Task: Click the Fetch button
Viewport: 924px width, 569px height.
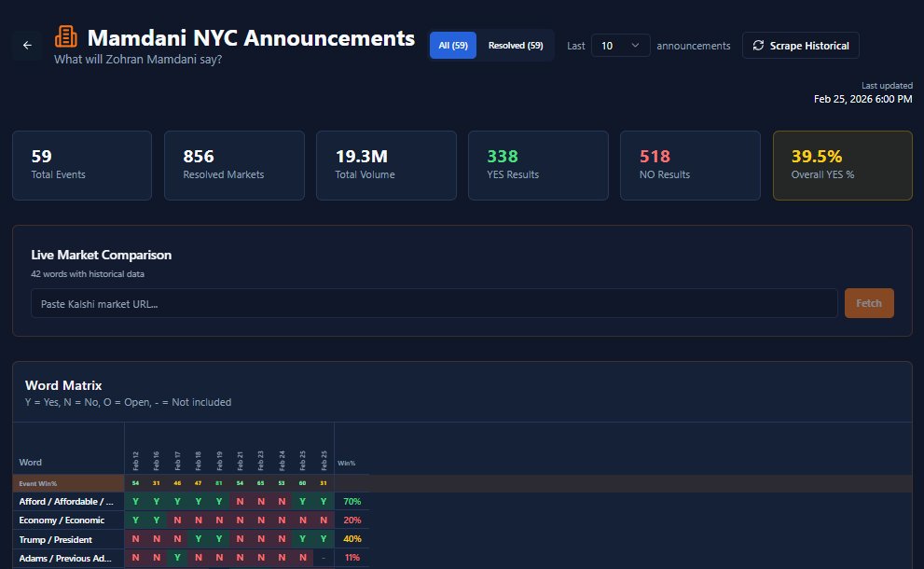Action: point(869,303)
